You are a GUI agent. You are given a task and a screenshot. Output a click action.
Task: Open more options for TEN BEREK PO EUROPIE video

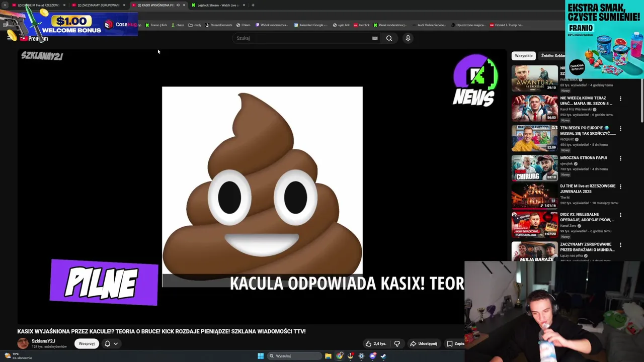620,129
